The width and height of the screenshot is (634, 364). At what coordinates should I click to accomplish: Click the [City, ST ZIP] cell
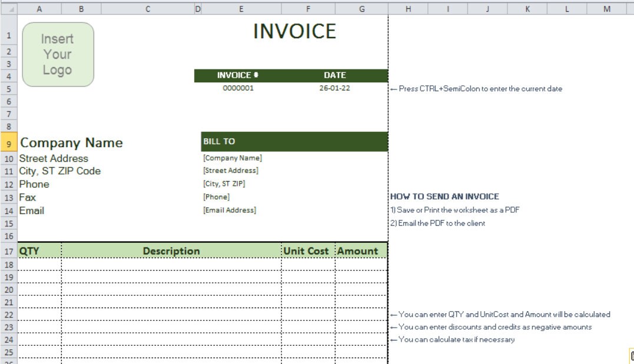[x=224, y=184]
